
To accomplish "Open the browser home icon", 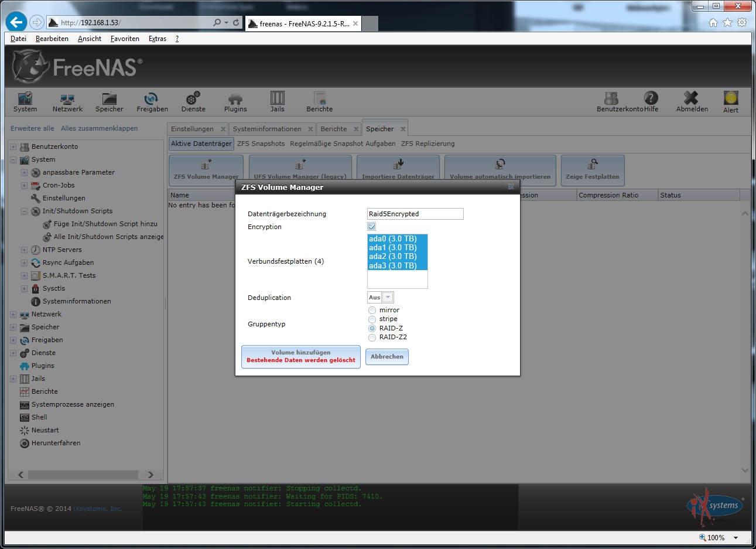I will (x=713, y=22).
